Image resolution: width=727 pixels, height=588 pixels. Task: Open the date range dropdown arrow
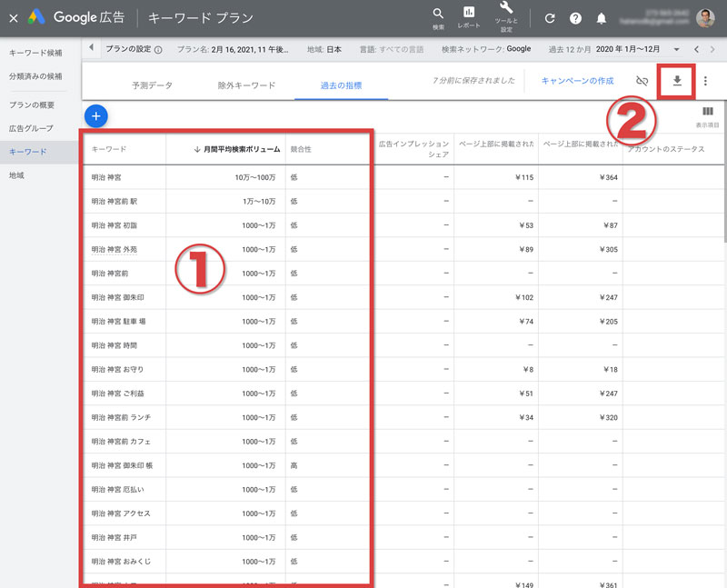click(676, 50)
